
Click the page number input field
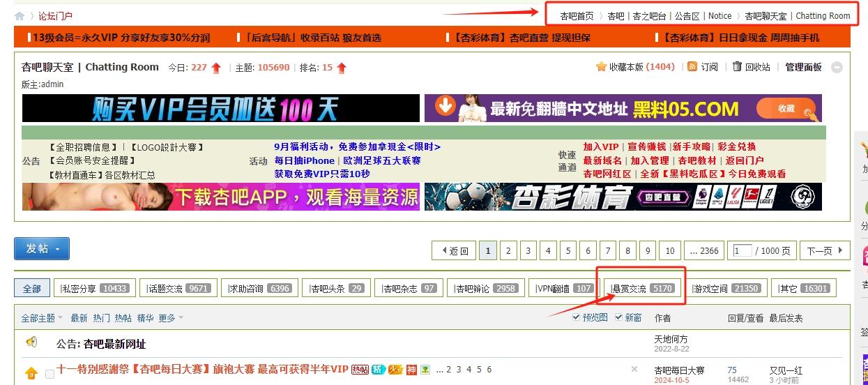click(742, 251)
